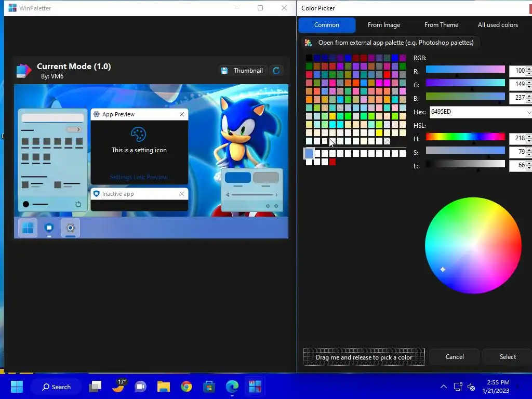
Task: Click the S value field showing 79
Action: 520,152
